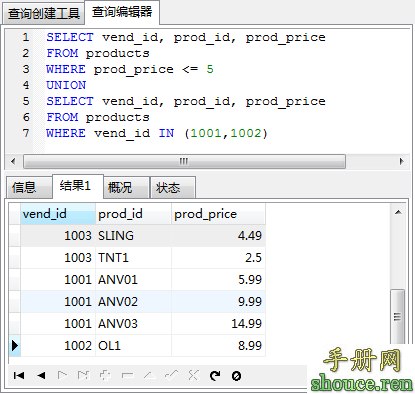The width and height of the screenshot is (415, 394).
Task: Editor horizontal scrollbar left arrow
Action: [13, 162]
